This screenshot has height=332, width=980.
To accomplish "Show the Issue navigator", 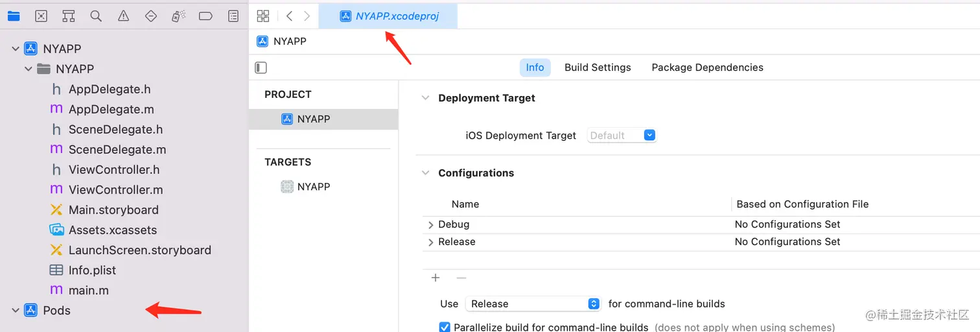I will 123,16.
